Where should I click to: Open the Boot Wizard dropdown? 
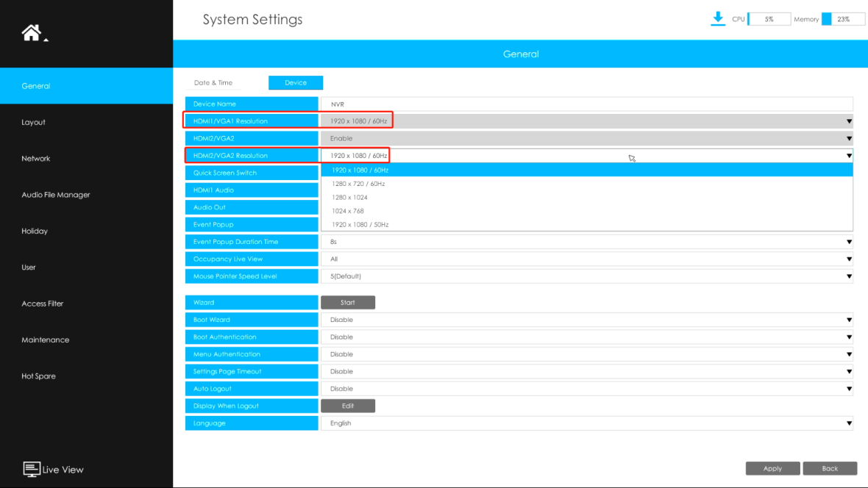tap(587, 320)
